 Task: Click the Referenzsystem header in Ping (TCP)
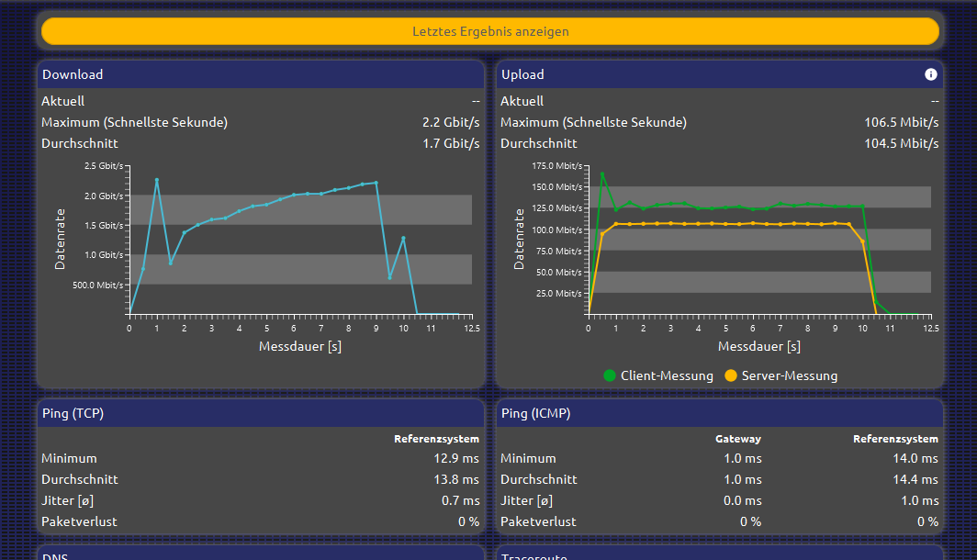pyautogui.click(x=436, y=439)
